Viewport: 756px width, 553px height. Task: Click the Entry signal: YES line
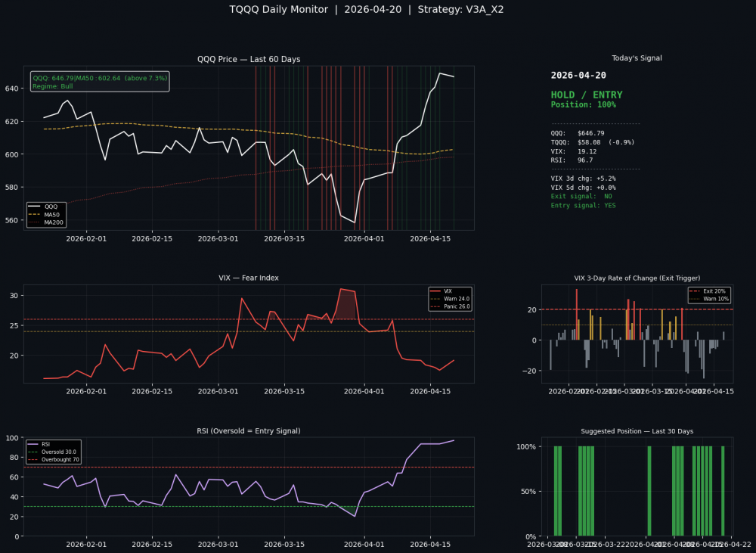tap(583, 205)
